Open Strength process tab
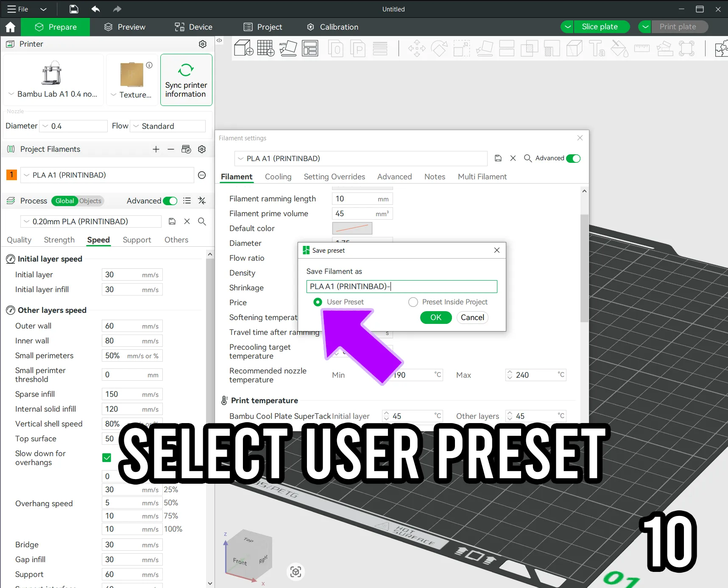Image resolution: width=728 pixels, height=588 pixels. click(x=59, y=240)
